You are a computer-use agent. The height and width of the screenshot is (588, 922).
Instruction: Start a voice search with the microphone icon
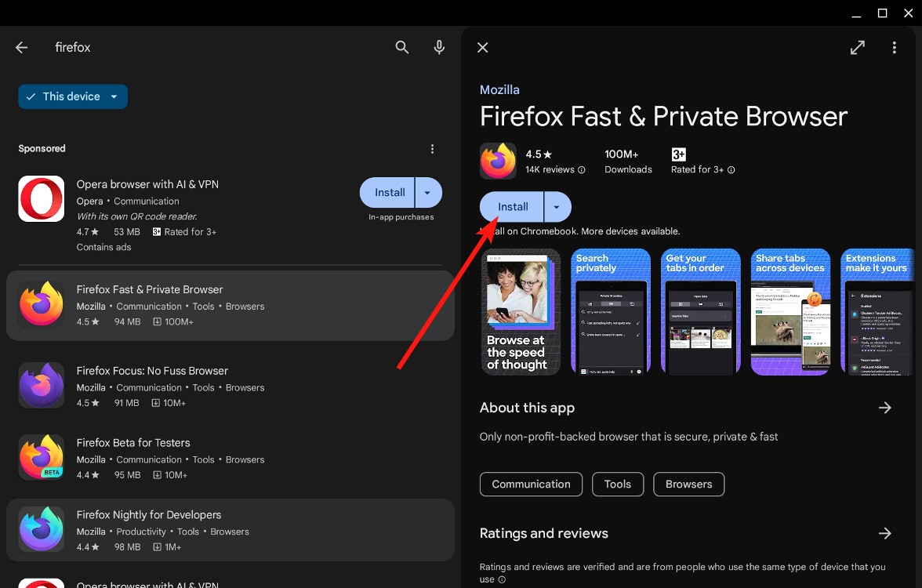click(x=439, y=47)
